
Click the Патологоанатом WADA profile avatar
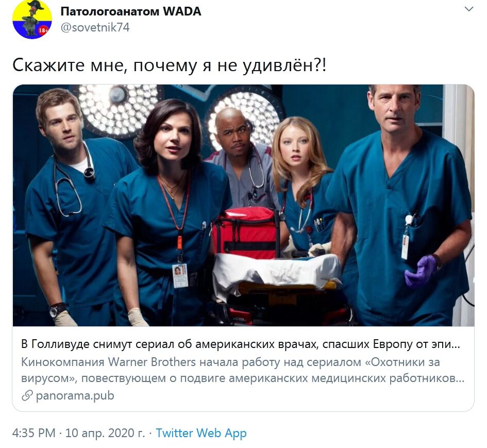coord(32,20)
